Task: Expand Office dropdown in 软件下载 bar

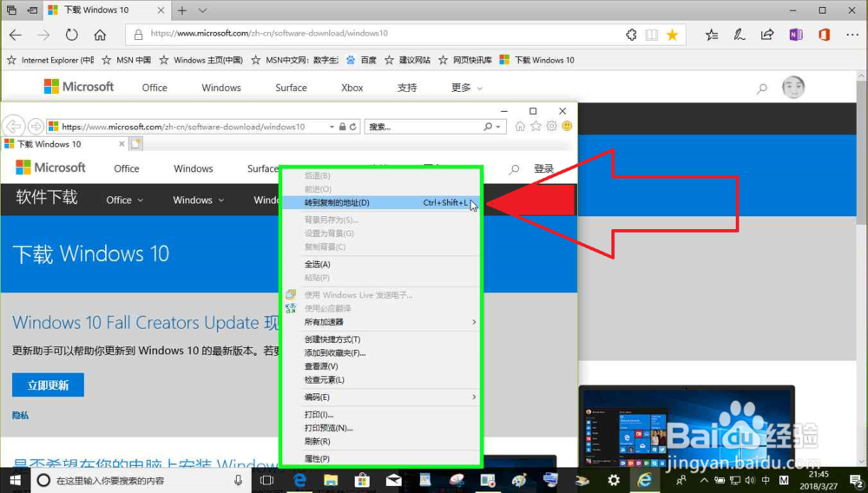Action: pyautogui.click(x=124, y=200)
